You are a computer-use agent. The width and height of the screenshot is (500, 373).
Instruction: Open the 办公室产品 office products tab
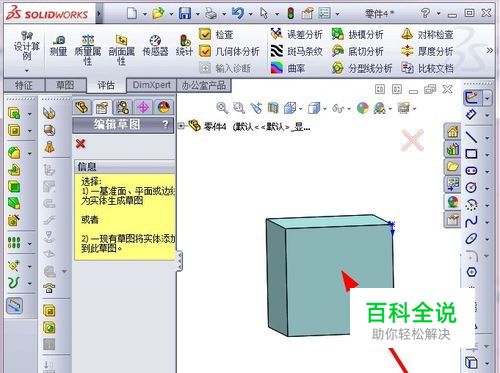pyautogui.click(x=204, y=85)
